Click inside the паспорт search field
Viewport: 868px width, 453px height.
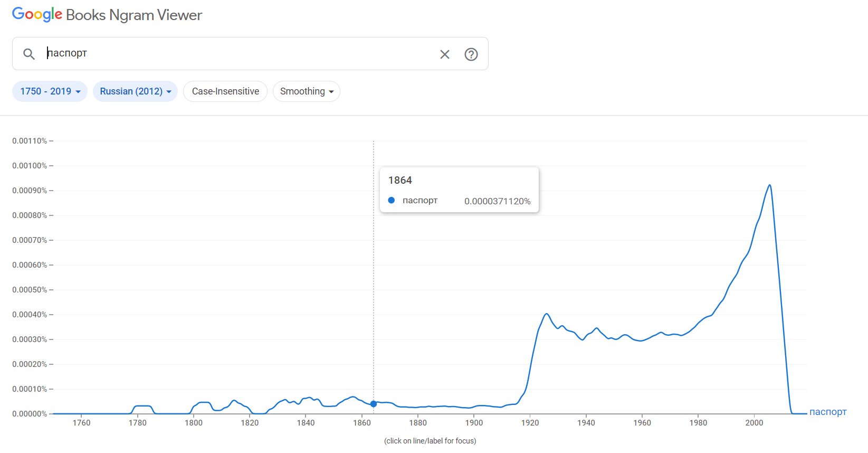click(237, 53)
